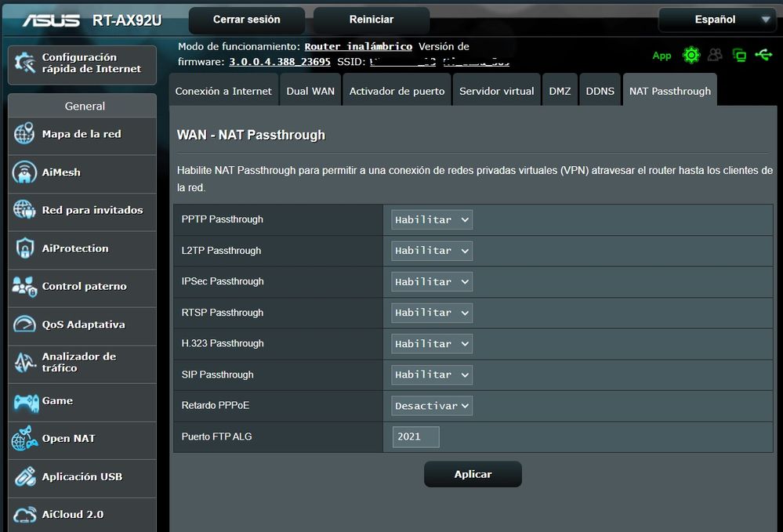Click the Cerrar sesión button
Image resolution: width=783 pixels, height=532 pixels.
pyautogui.click(x=247, y=20)
